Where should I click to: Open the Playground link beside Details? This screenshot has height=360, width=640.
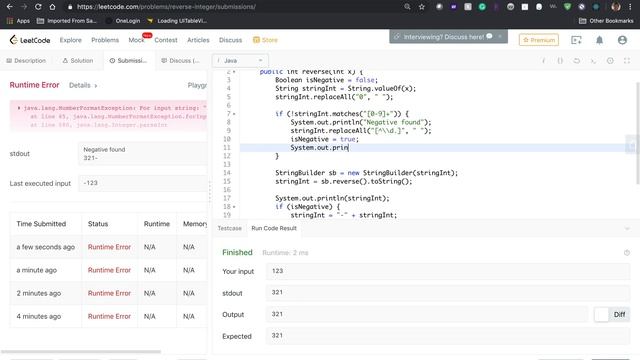tap(197, 85)
